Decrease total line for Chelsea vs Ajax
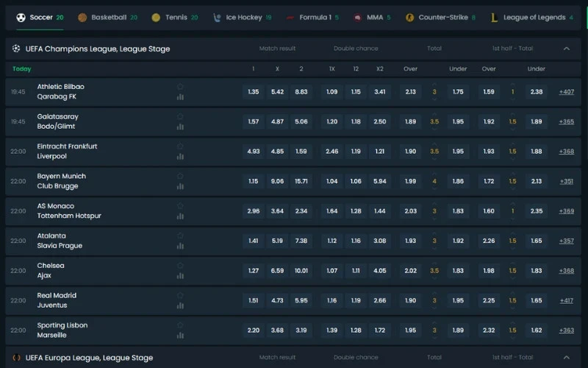The height and width of the screenshot is (368, 588). click(434, 277)
